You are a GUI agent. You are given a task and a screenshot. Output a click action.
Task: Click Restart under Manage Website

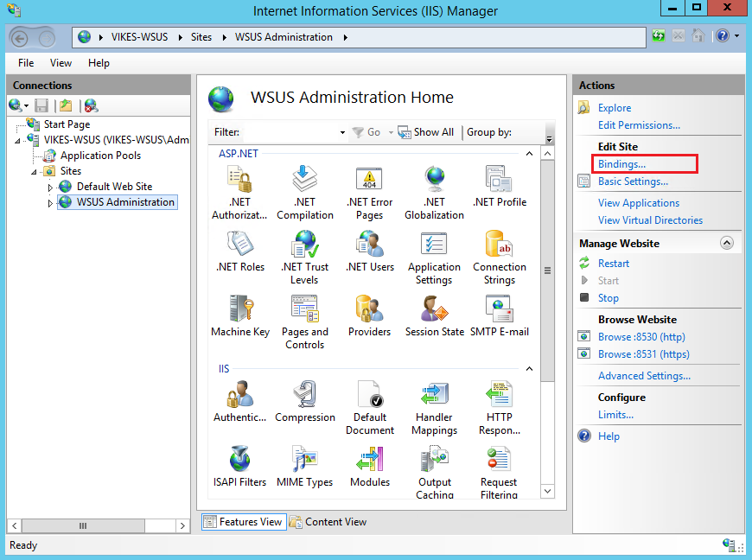coord(614,264)
